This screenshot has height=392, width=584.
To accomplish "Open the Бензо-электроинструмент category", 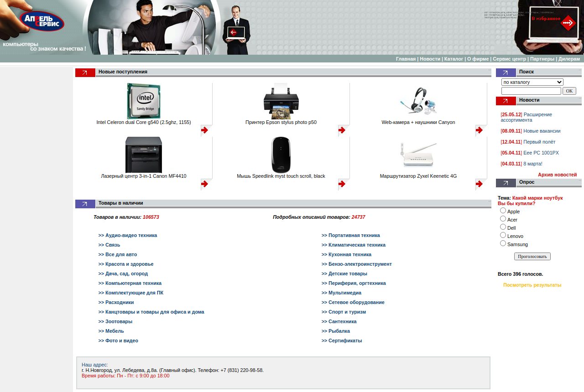I will coord(357,264).
